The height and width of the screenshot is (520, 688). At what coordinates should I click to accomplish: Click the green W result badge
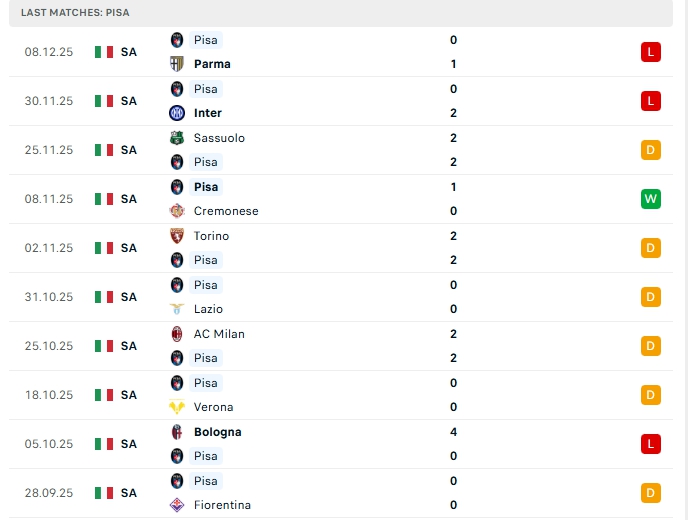[651, 199]
